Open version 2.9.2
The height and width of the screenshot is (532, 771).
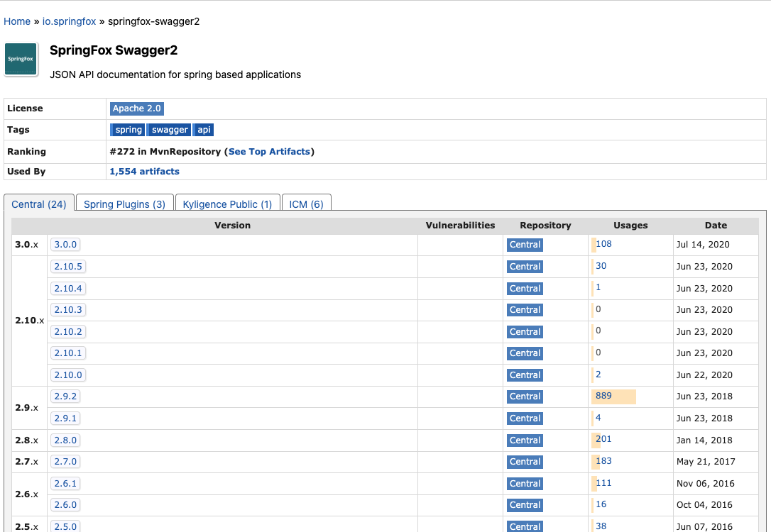click(65, 397)
